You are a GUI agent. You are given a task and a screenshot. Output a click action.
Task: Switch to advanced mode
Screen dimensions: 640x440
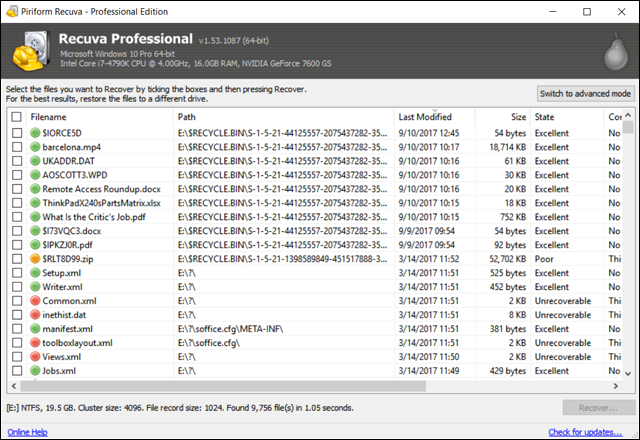click(585, 93)
